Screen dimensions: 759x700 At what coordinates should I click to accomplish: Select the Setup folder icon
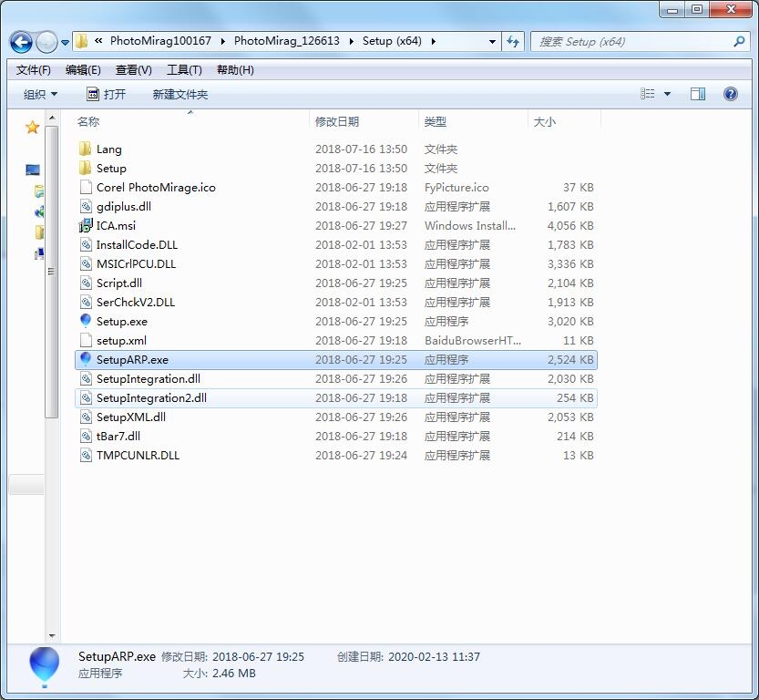click(x=86, y=168)
